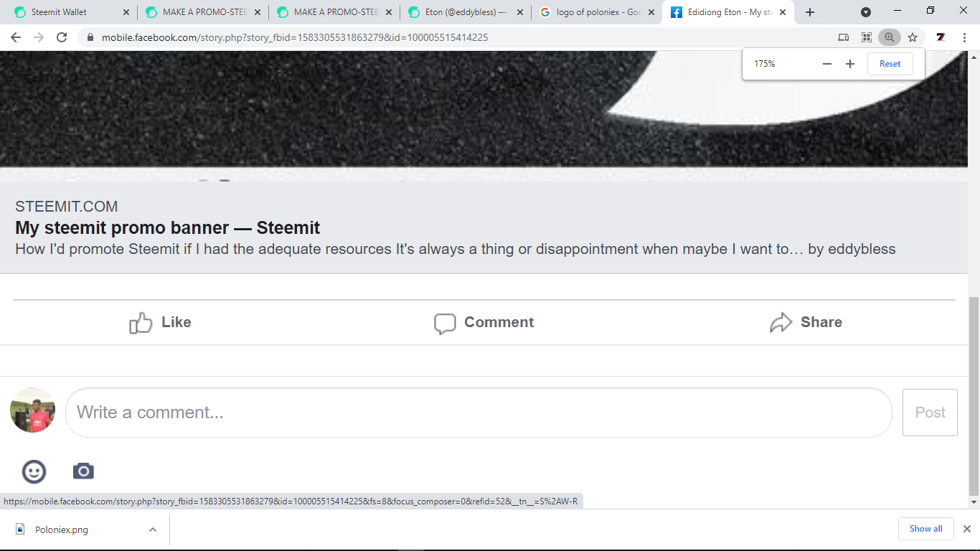This screenshot has height=551, width=980.
Task: Reload the Facebook page
Action: pyautogui.click(x=62, y=37)
